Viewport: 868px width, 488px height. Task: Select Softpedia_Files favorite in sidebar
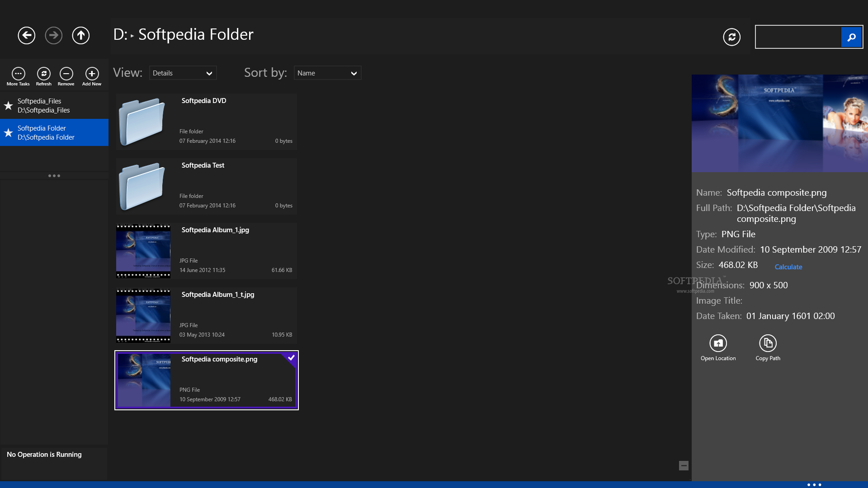coord(54,106)
